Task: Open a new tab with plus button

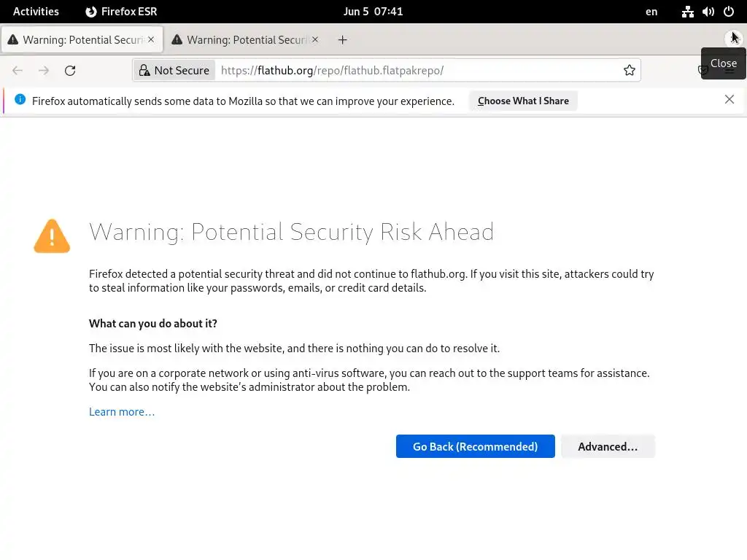Action: click(343, 40)
